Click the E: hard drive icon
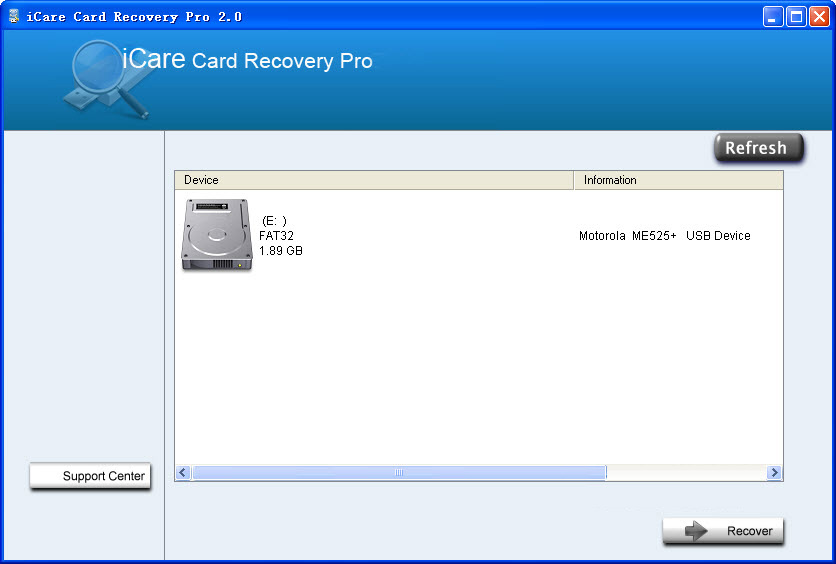Screen dimensions: 836x564 pyautogui.click(x=216, y=235)
